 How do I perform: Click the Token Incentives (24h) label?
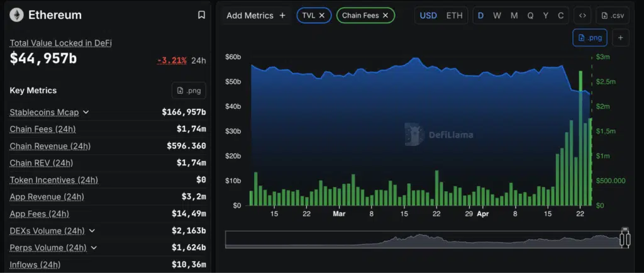coord(54,180)
